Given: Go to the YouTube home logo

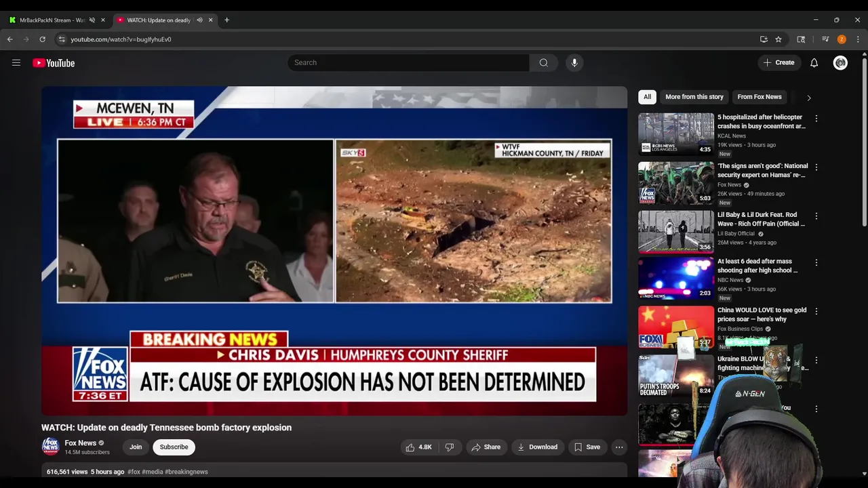Looking at the screenshot, I should coord(54,63).
